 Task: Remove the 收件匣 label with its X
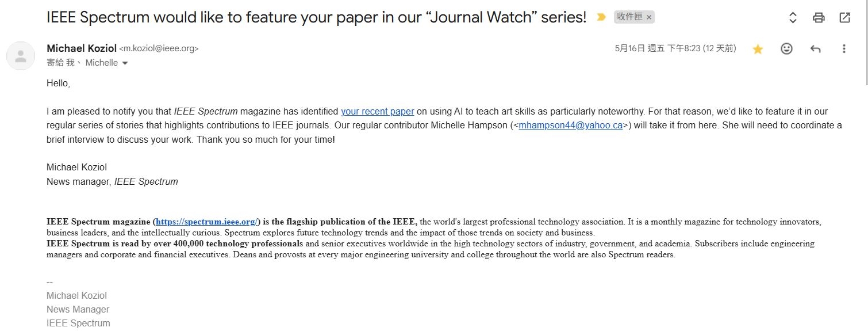point(649,17)
